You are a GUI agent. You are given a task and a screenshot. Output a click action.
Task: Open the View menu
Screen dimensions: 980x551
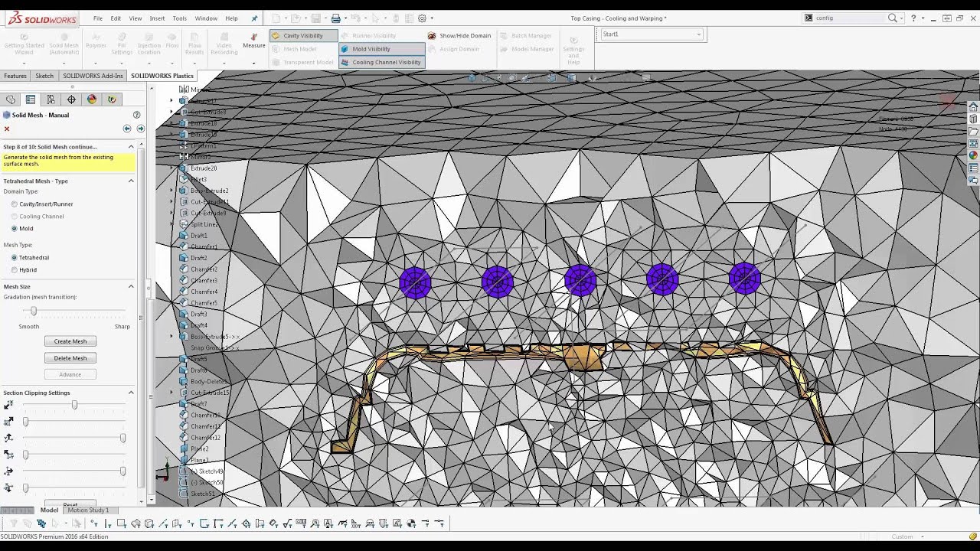(x=136, y=18)
